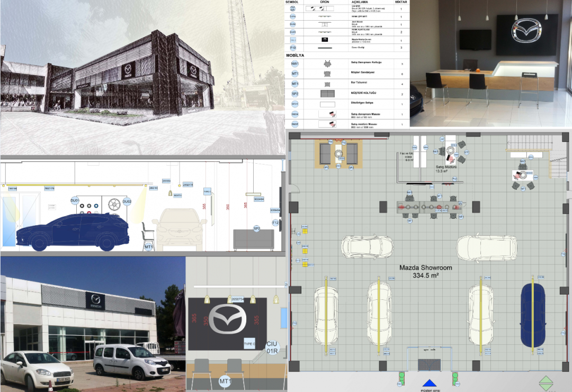Select the MOBİLYA section heading
This screenshot has width=572, height=392.
[x=295, y=56]
